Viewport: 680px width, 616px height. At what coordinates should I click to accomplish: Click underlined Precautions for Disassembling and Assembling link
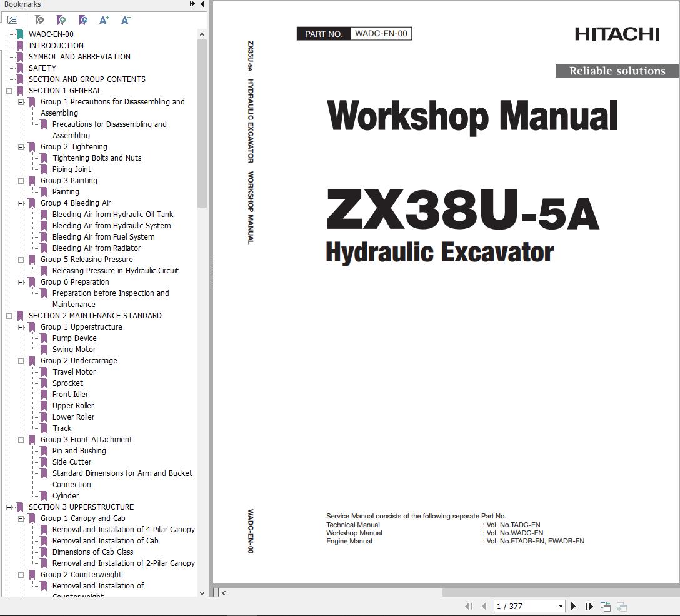109,129
